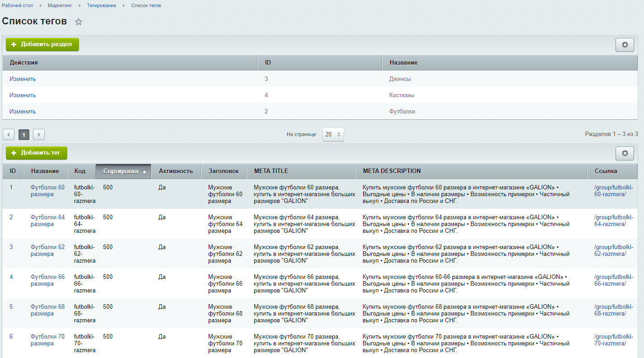This screenshot has height=358, width=644.
Task: Open tag Футболки 60 размера
Action: [x=47, y=191]
